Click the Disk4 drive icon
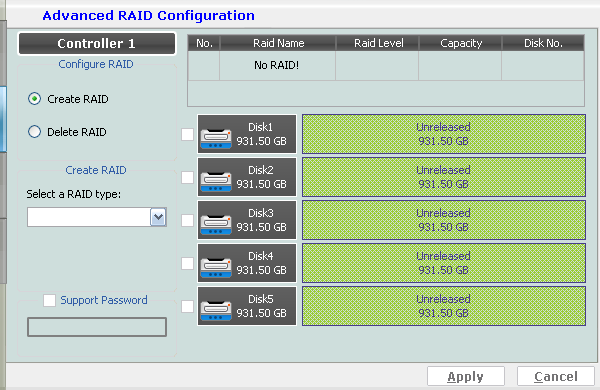The image size is (600, 390). (216, 267)
